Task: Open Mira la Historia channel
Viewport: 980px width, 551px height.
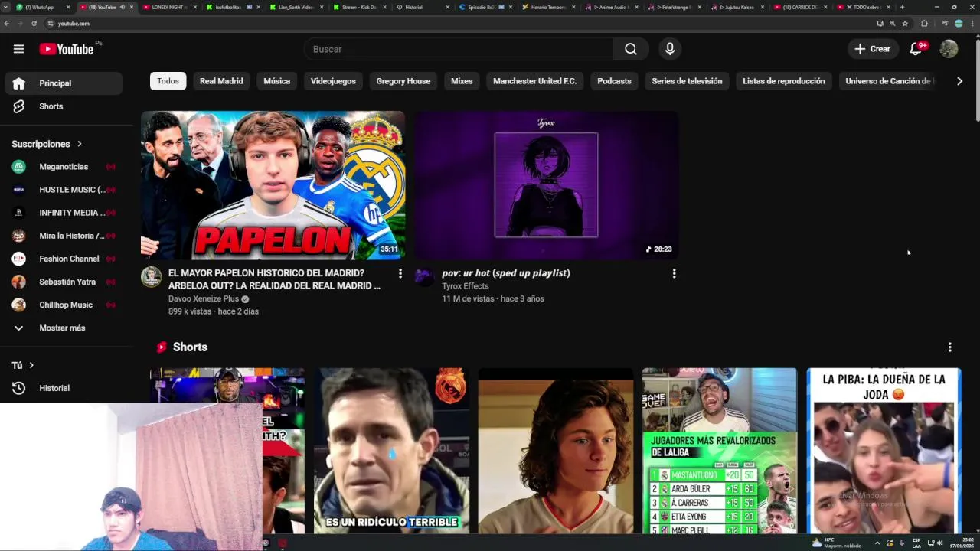Action: pos(64,236)
